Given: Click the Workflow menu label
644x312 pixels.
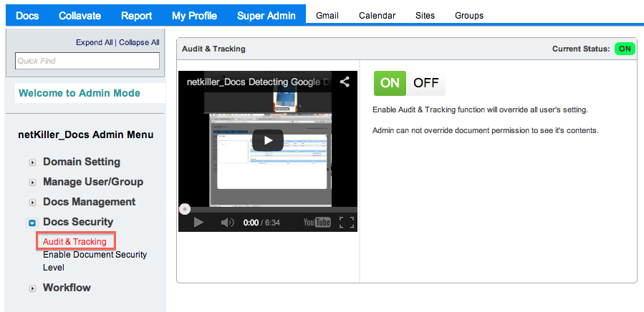Looking at the screenshot, I should (67, 288).
